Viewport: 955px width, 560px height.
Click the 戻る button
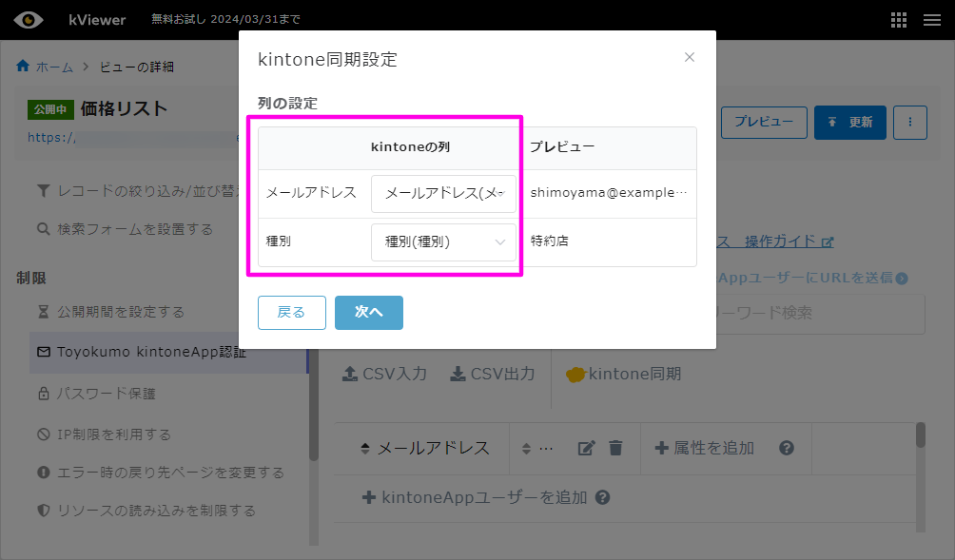[292, 312]
